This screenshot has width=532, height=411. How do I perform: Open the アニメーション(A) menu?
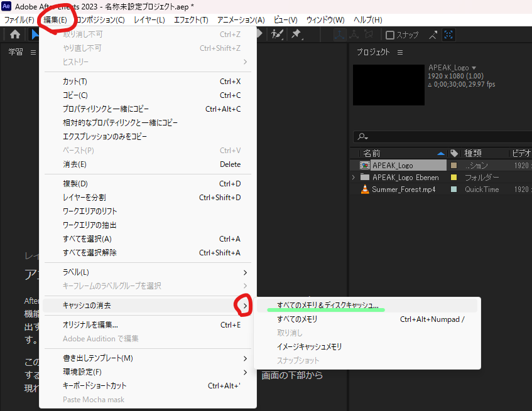[x=241, y=20]
